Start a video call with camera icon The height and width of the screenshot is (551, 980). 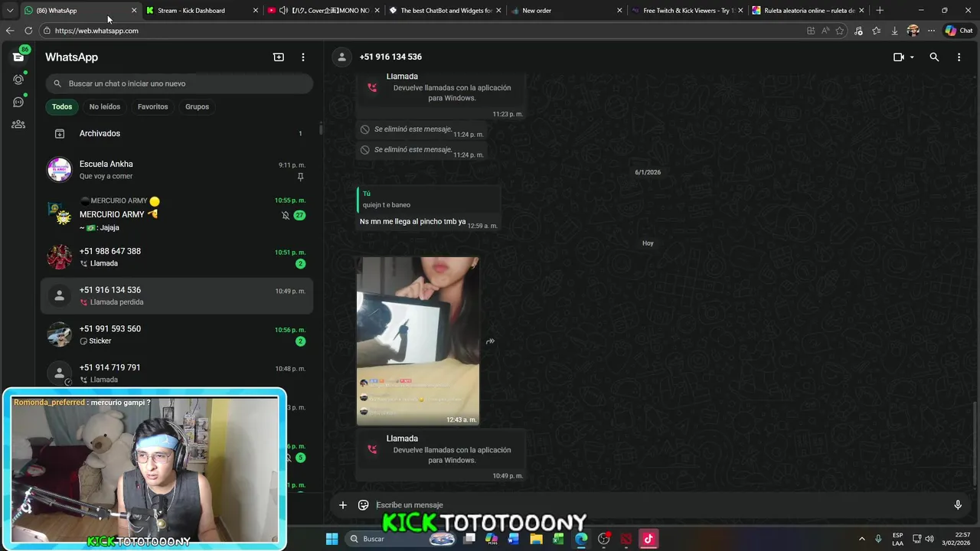point(899,57)
